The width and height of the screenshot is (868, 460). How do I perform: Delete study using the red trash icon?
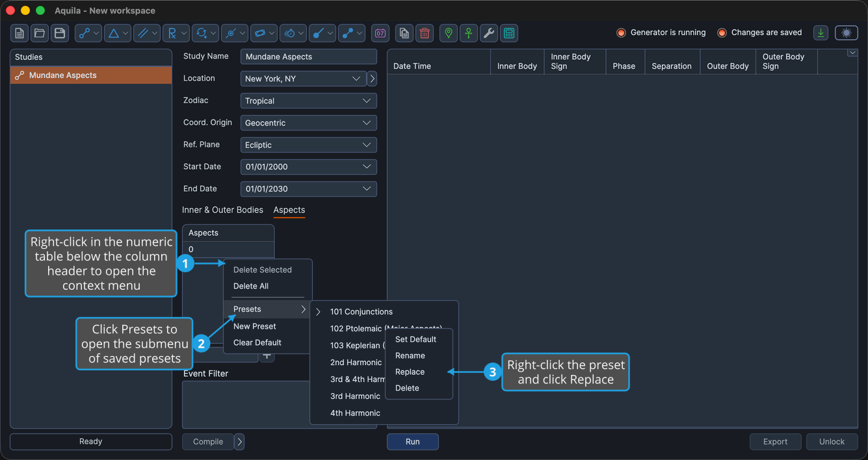click(425, 33)
